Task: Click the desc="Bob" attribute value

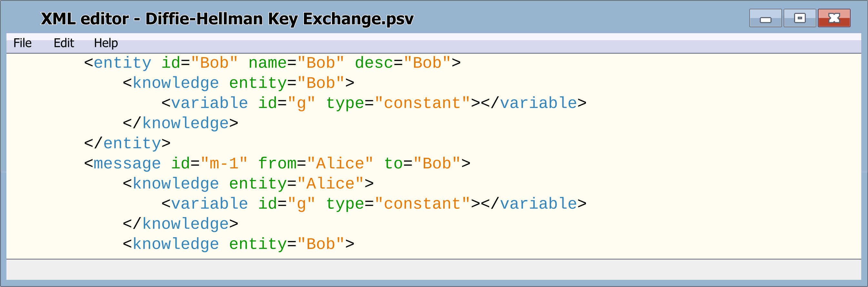Action: pyautogui.click(x=427, y=63)
